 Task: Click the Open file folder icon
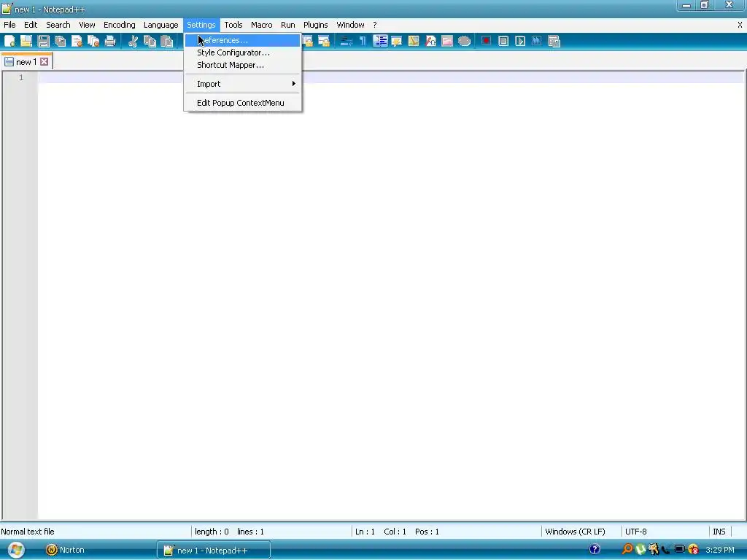(x=26, y=42)
